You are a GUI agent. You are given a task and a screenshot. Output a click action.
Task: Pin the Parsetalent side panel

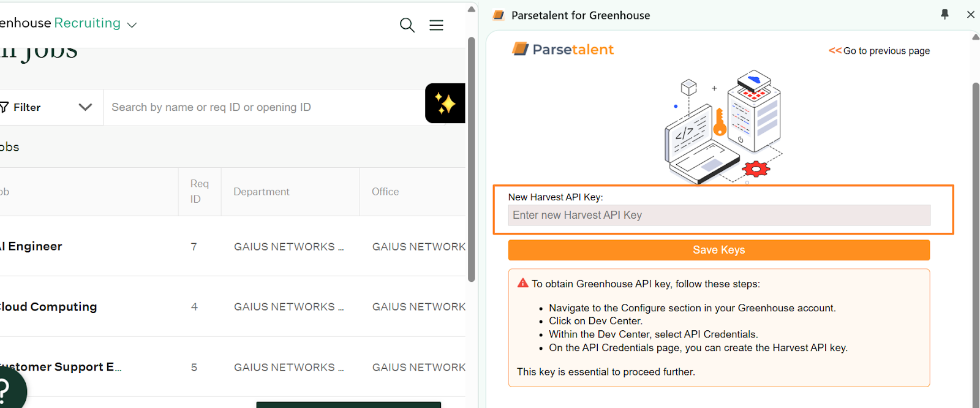[944, 14]
